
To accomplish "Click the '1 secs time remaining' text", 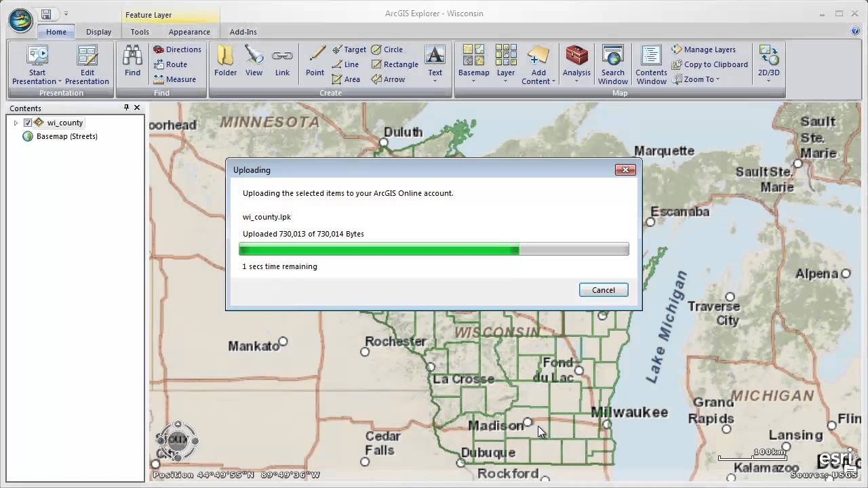I will coord(279,266).
